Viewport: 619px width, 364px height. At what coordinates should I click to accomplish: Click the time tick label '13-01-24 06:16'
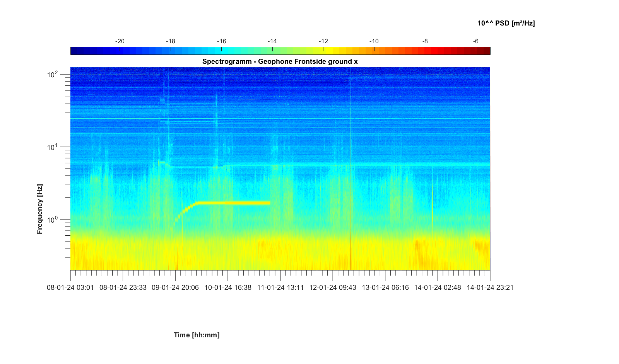(385, 287)
